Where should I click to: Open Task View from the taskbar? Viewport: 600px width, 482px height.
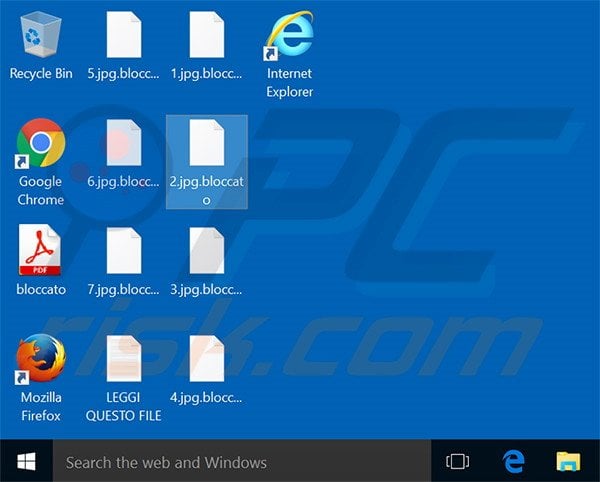coord(457,461)
